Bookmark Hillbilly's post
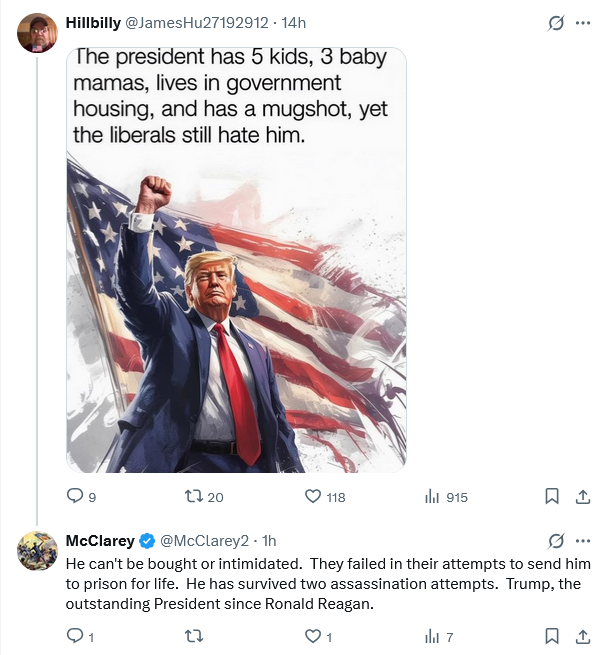The height and width of the screenshot is (655, 608). point(551,496)
